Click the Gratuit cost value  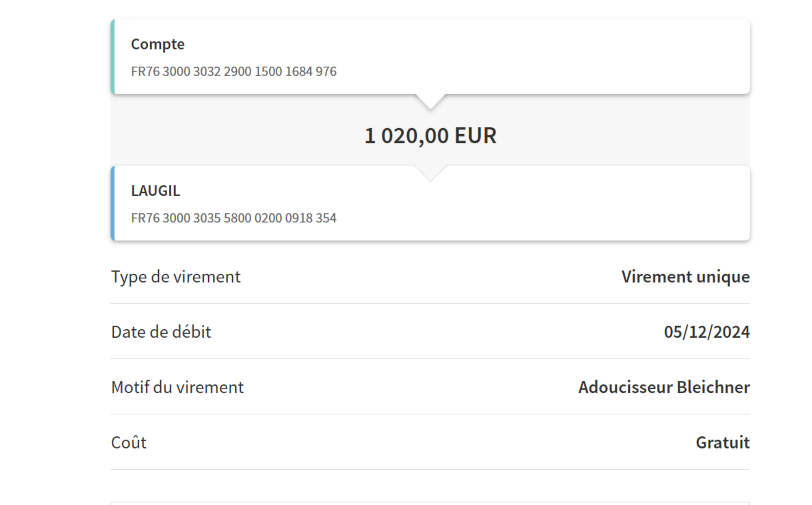coord(723,442)
